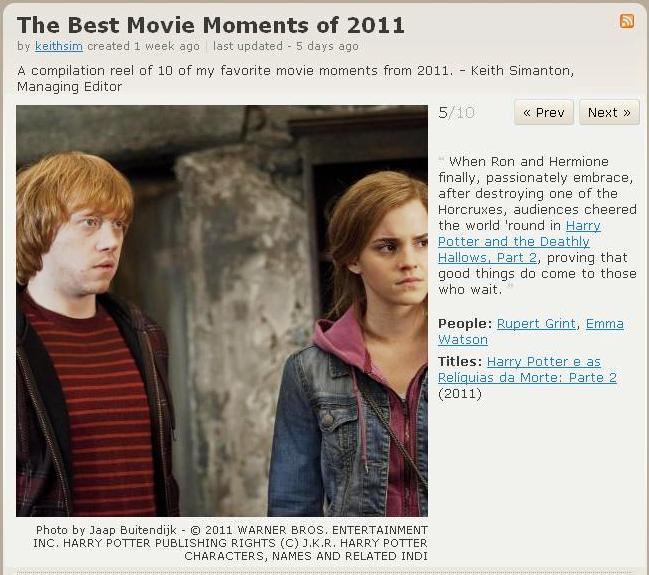The image size is (649, 575).
Task: Click The Best Movie Moments of 2011 heading
Action: pyautogui.click(x=211, y=25)
